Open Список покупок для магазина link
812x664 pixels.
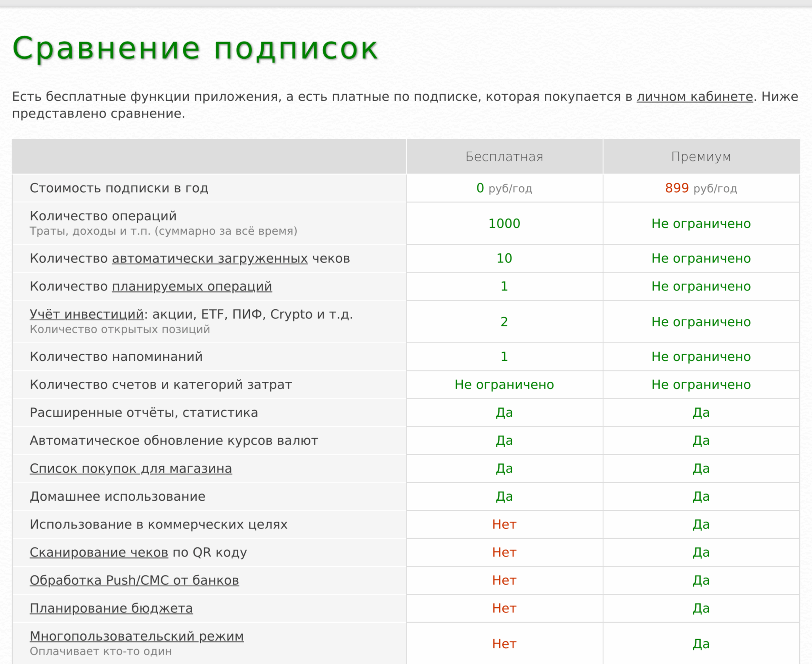131,469
